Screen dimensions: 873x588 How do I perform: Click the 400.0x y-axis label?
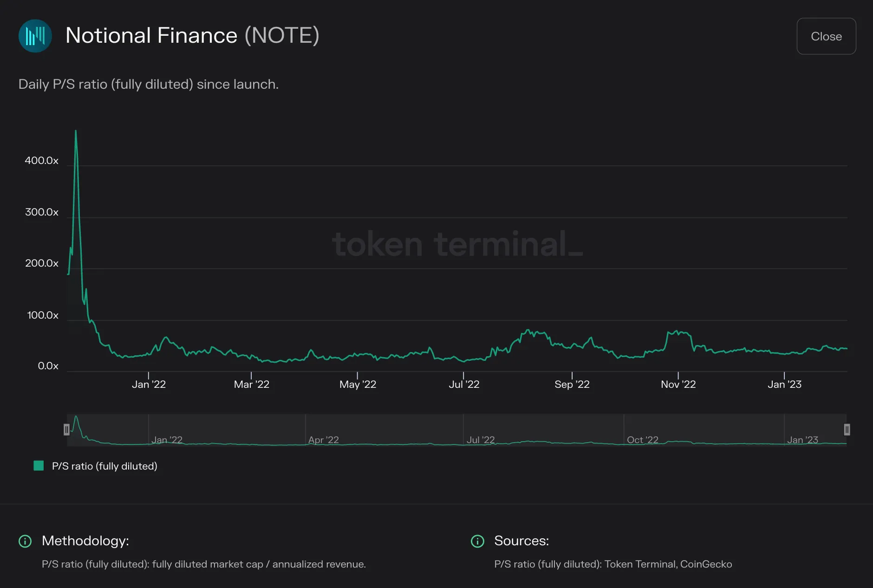coord(42,161)
